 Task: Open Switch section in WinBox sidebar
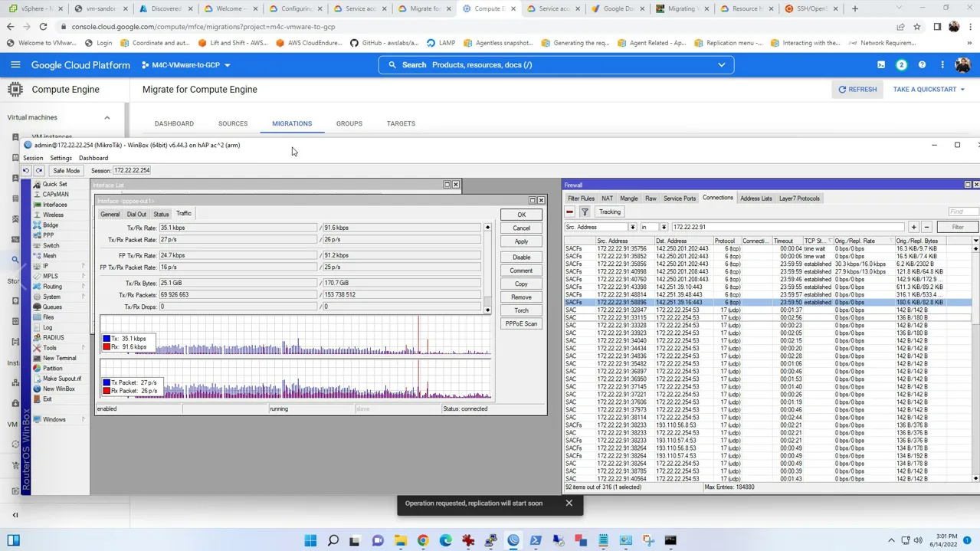click(x=51, y=245)
